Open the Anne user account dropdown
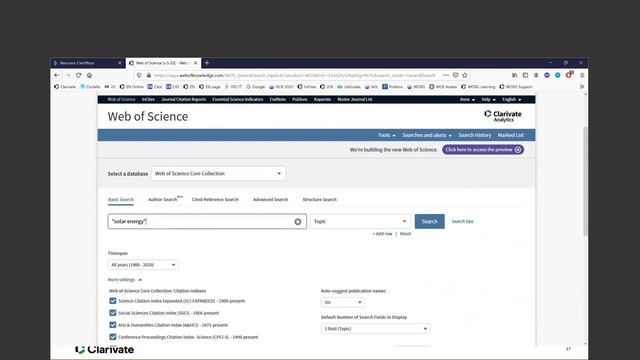The height and width of the screenshot is (360, 640). [467, 99]
